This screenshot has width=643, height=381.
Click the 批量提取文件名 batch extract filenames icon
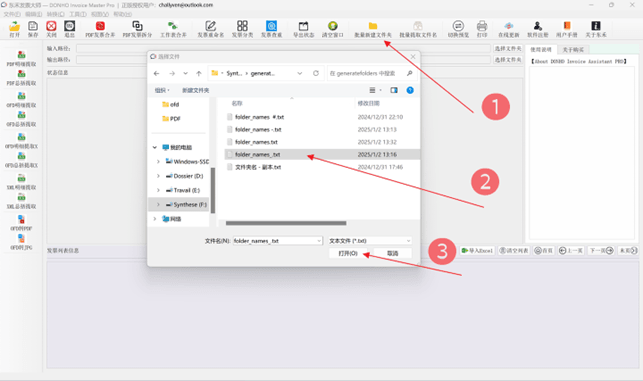point(418,26)
